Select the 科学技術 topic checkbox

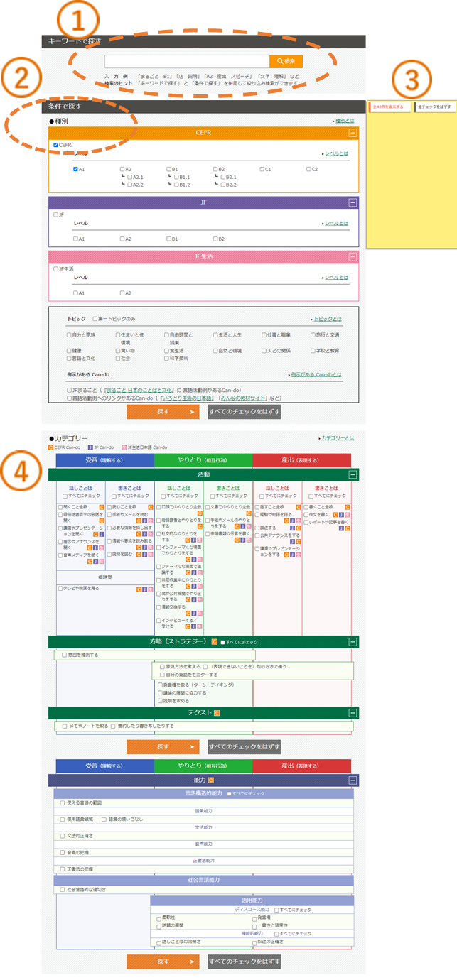[x=166, y=359]
